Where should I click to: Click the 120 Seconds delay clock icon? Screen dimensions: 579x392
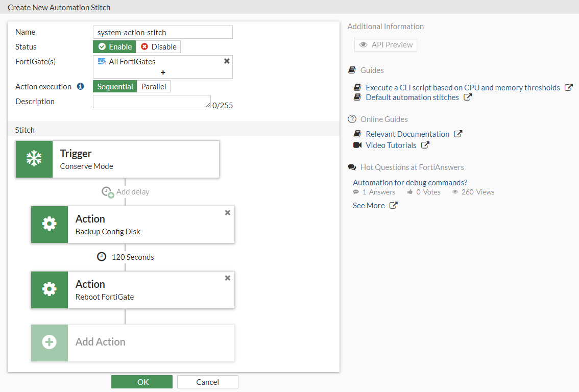pyautogui.click(x=102, y=257)
